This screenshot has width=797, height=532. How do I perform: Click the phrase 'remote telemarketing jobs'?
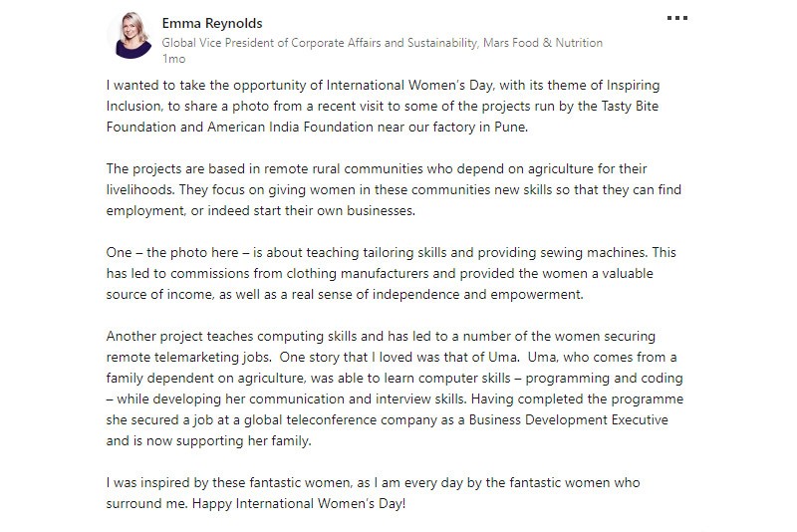click(x=188, y=358)
